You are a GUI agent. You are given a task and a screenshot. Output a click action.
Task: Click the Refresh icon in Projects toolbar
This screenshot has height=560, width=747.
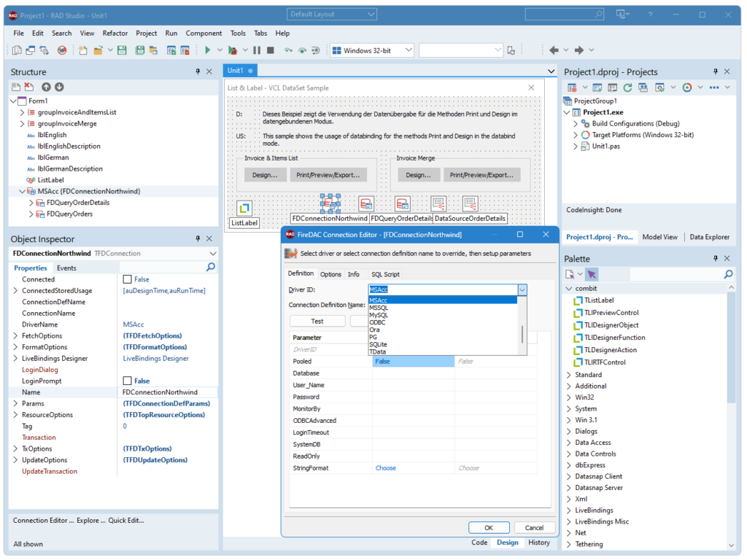tap(627, 87)
